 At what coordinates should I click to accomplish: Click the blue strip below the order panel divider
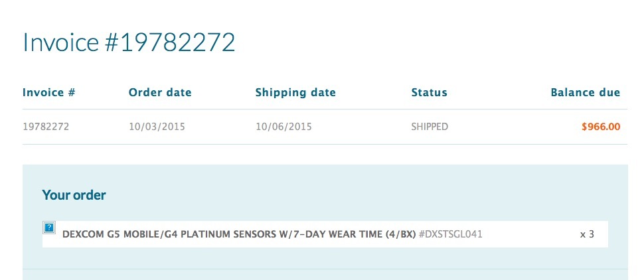click(x=325, y=275)
